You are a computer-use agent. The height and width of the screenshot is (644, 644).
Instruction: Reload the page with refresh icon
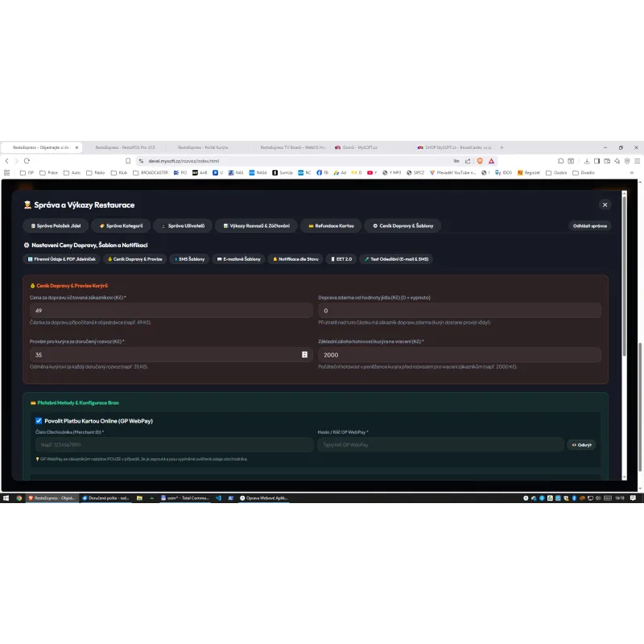[x=27, y=160]
